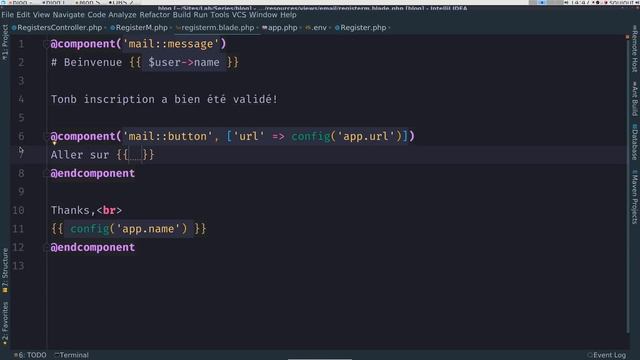Open the Remote Host panel
The height and width of the screenshot is (360, 640).
coord(635,49)
